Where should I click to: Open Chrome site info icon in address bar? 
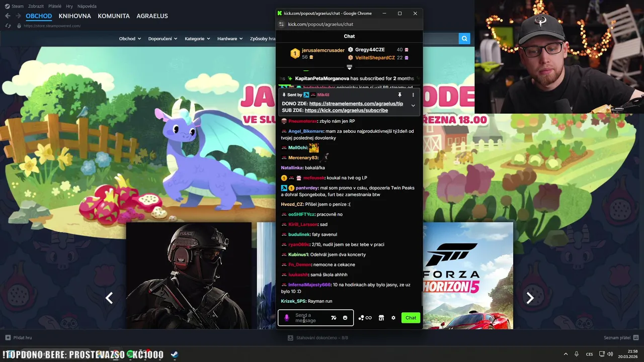(282, 24)
